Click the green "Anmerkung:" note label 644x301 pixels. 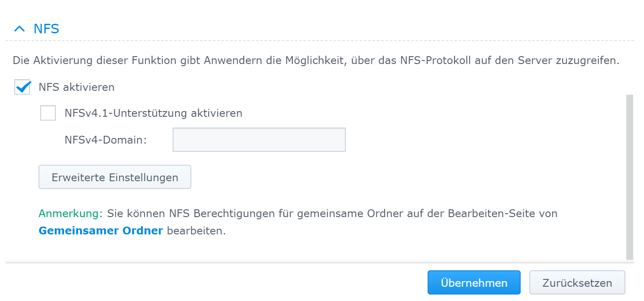click(71, 213)
